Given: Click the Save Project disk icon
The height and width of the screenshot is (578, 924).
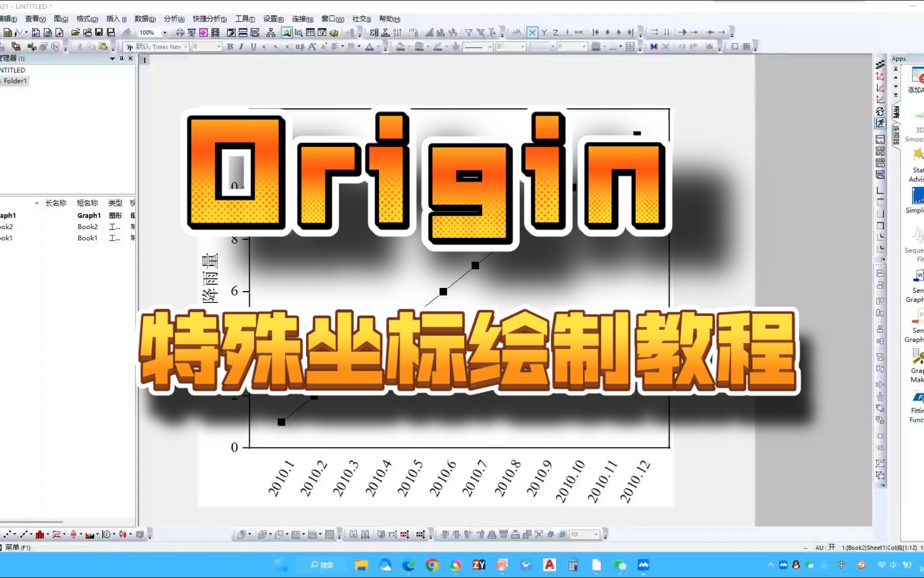Looking at the screenshot, I should (99, 33).
